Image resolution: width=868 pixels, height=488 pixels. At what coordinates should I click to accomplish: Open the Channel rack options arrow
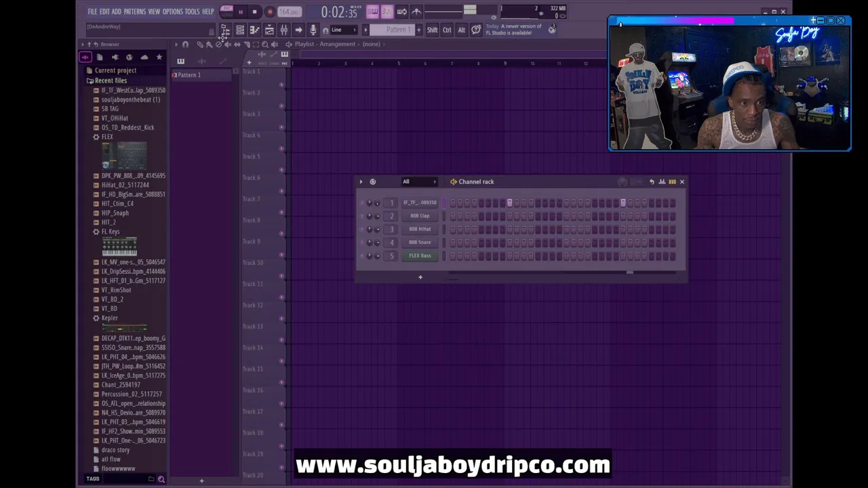(x=361, y=182)
